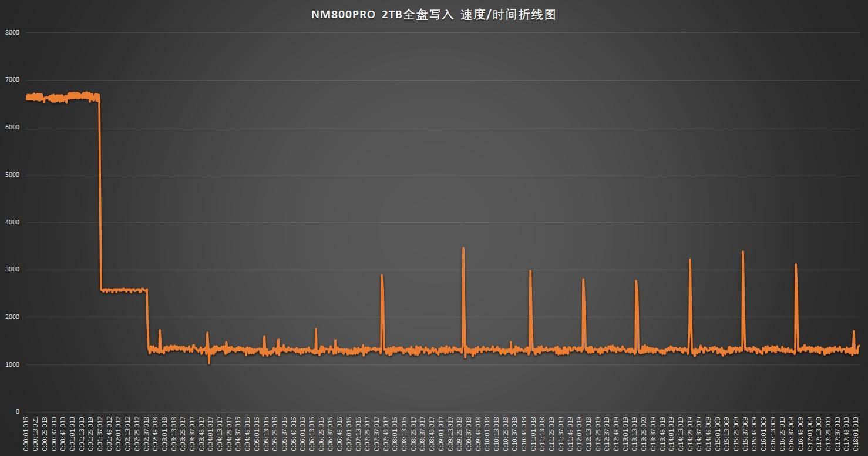The image size is (868, 456).
Task: Select the 4000 y-axis label
Action: click(x=12, y=222)
